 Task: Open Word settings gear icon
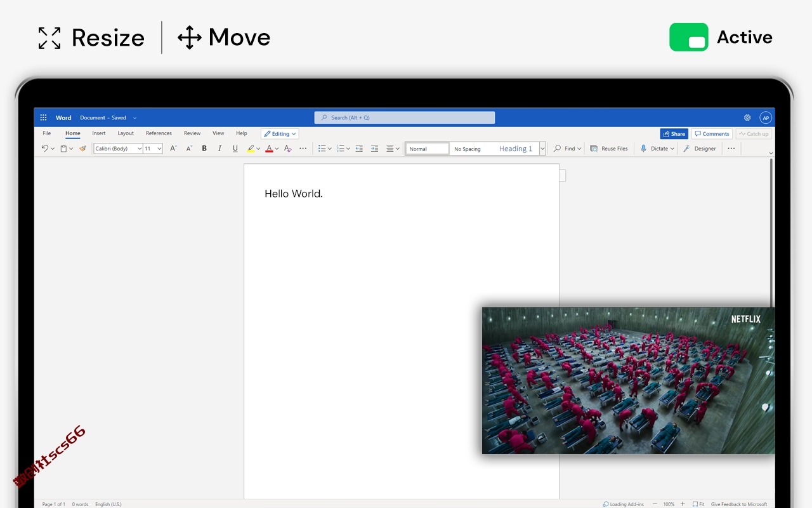click(747, 117)
